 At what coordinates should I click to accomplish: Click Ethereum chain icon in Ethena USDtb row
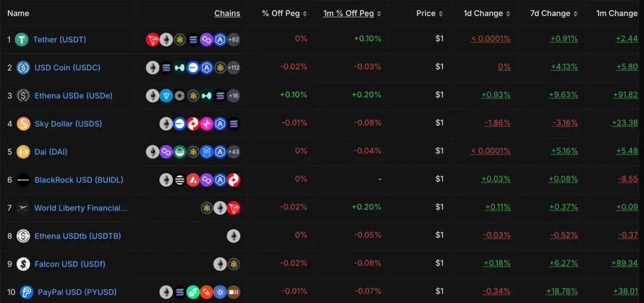[234, 236]
